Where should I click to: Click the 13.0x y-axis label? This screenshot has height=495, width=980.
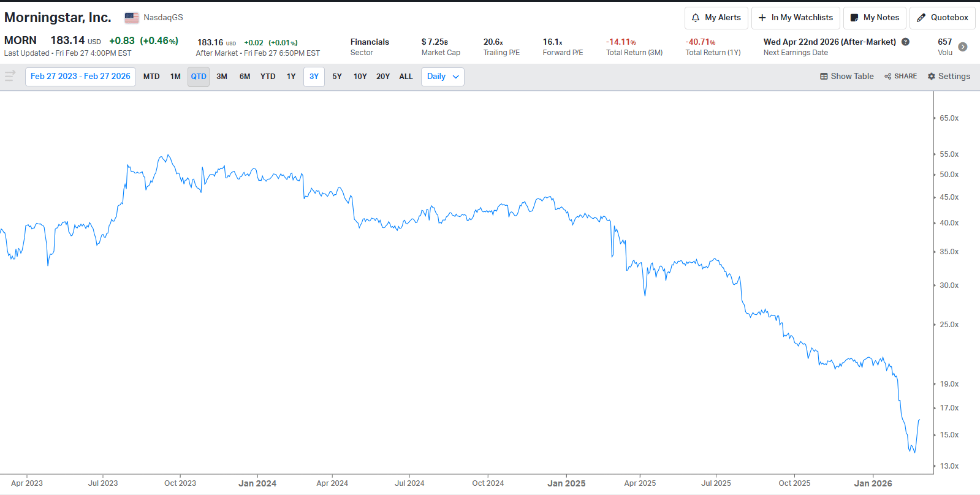949,466
